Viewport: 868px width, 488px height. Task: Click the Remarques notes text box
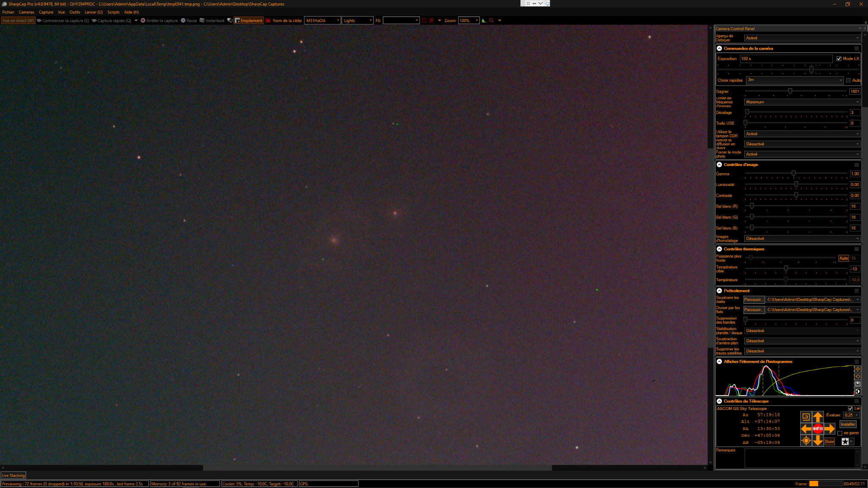802,458
